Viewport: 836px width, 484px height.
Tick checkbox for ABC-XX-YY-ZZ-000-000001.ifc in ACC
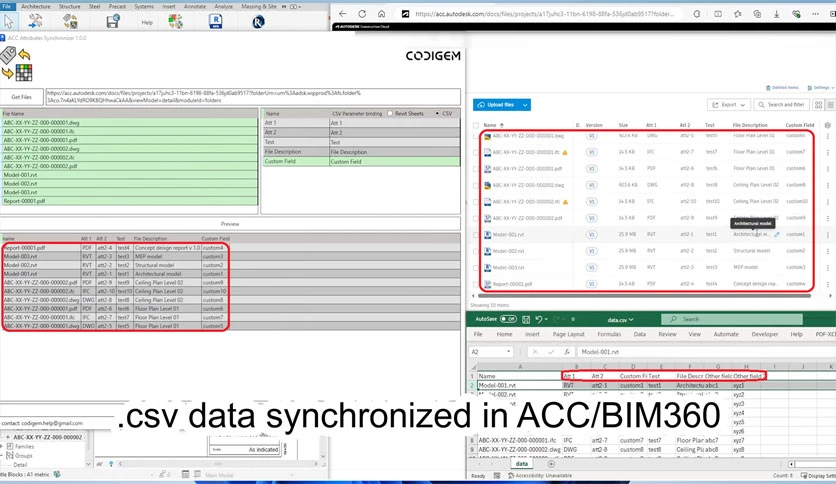tap(476, 152)
